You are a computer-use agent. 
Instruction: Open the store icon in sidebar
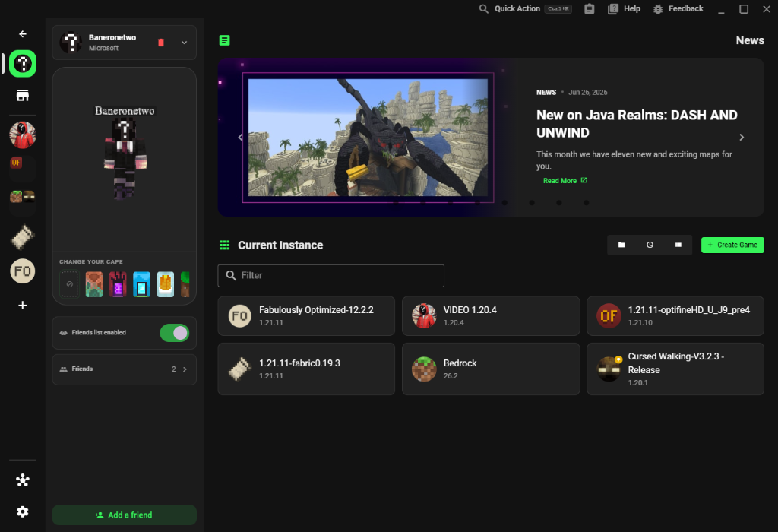coord(23,95)
